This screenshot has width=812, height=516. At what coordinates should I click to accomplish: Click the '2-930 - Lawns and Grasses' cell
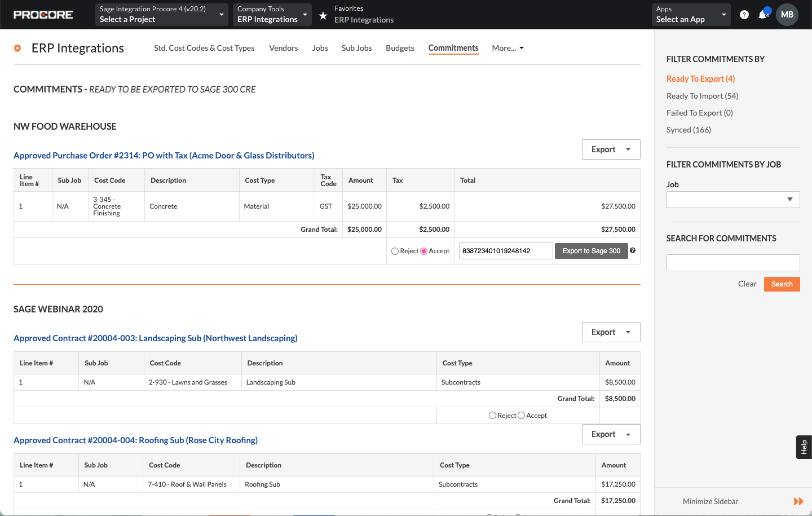pyautogui.click(x=192, y=382)
